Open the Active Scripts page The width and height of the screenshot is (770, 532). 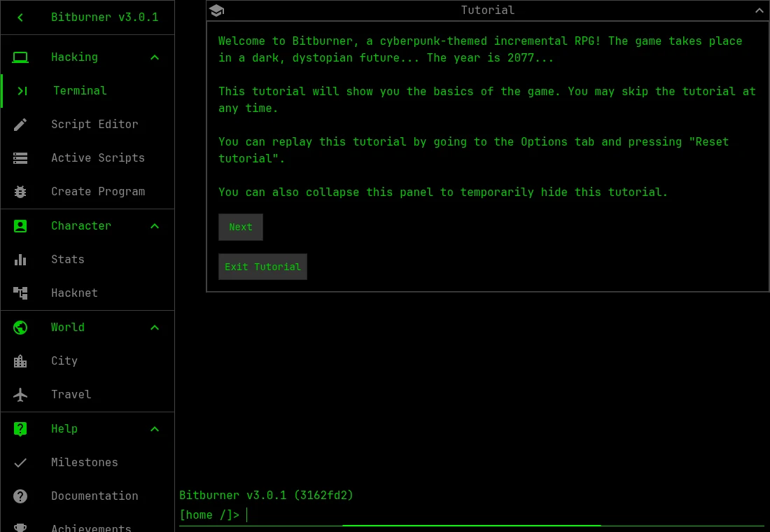[87, 158]
